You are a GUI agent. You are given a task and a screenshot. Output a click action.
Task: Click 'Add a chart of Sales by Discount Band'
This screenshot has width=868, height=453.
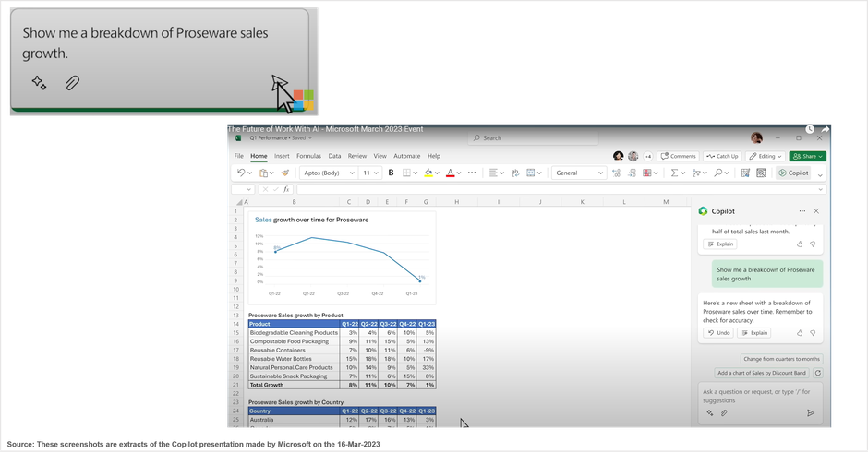pos(762,373)
